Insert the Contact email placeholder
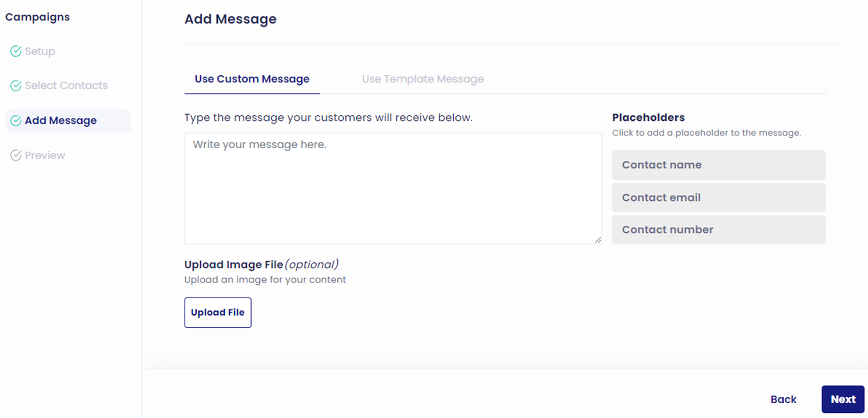The height and width of the screenshot is (418, 868). pos(718,197)
